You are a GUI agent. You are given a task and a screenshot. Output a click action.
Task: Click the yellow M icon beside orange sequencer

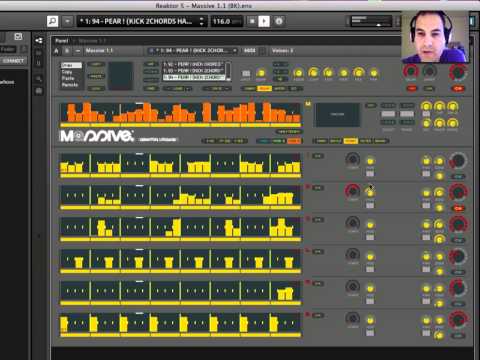pyautogui.click(x=308, y=104)
